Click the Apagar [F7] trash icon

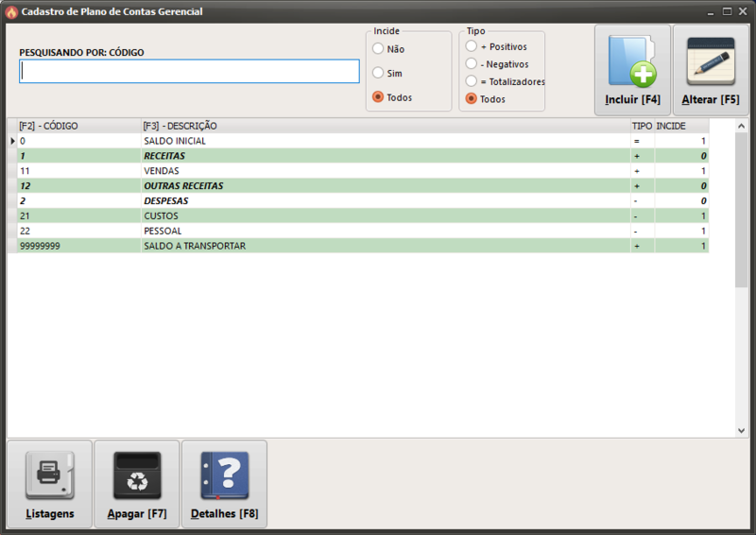tap(137, 475)
